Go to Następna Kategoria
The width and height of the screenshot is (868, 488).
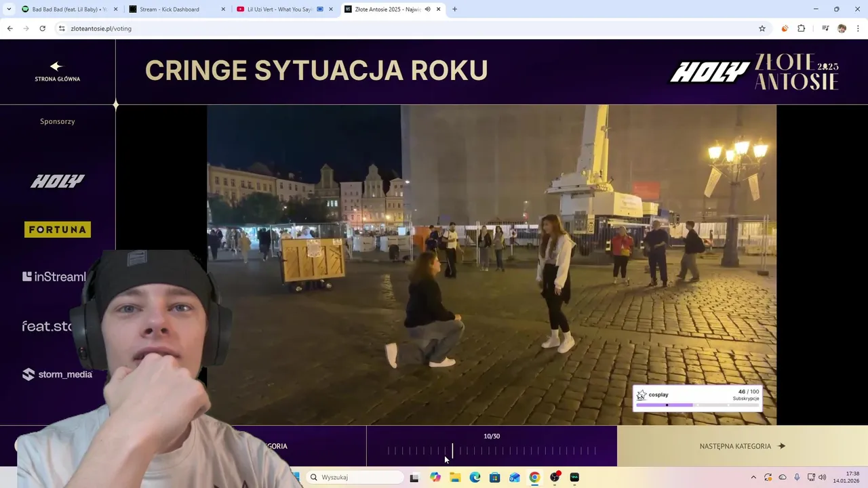(742, 446)
